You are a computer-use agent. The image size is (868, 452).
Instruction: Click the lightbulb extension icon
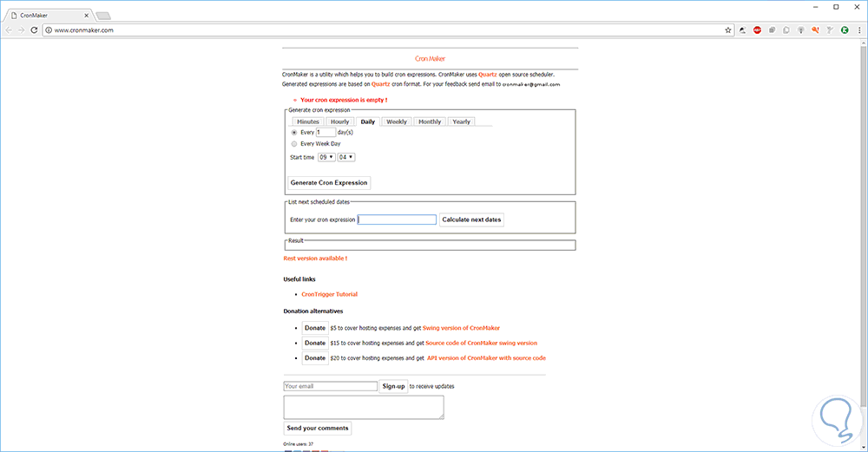(x=801, y=30)
